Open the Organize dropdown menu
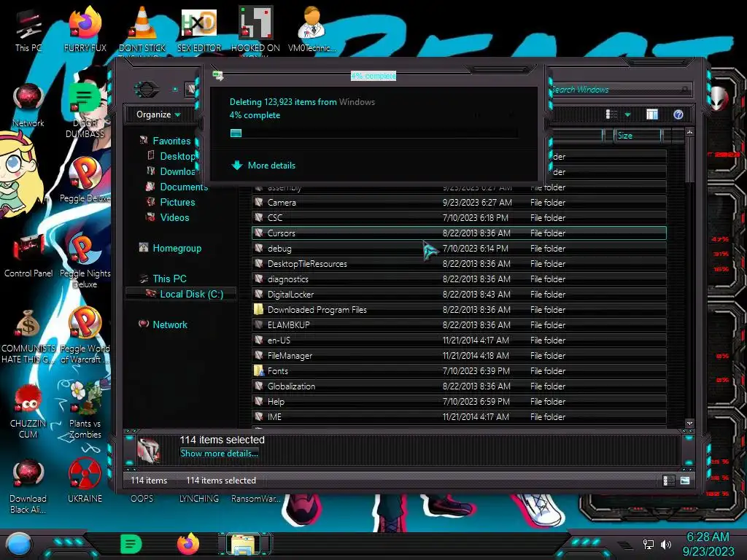This screenshot has width=747, height=560. [x=158, y=114]
